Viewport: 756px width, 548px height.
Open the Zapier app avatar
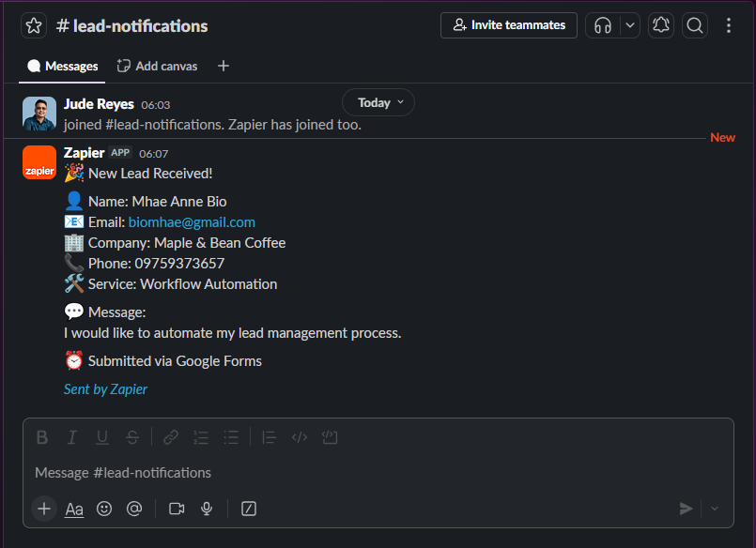[x=39, y=162]
